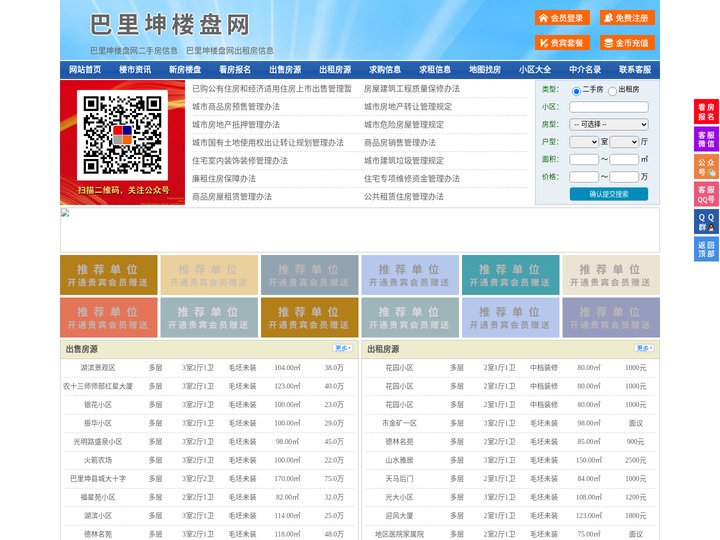The width and height of the screenshot is (720, 540).
Task: Open 迎风大厦 rental listing
Action: pyautogui.click(x=399, y=516)
